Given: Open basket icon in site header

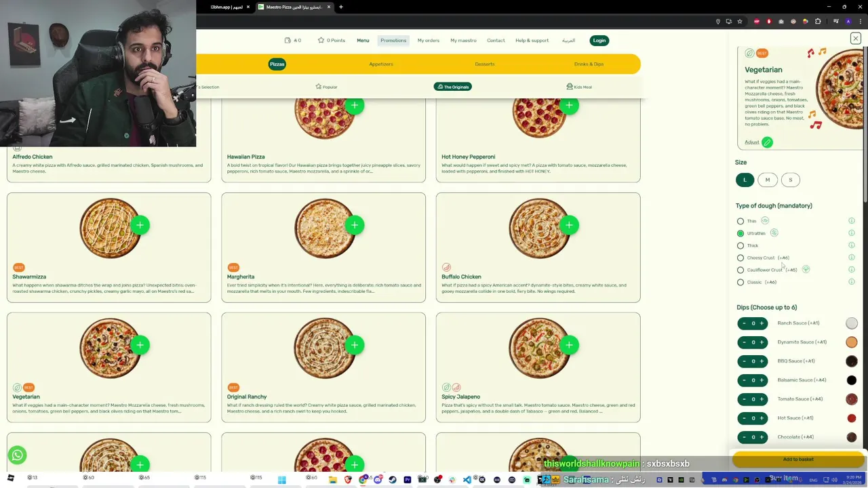Looking at the screenshot, I should [x=288, y=40].
